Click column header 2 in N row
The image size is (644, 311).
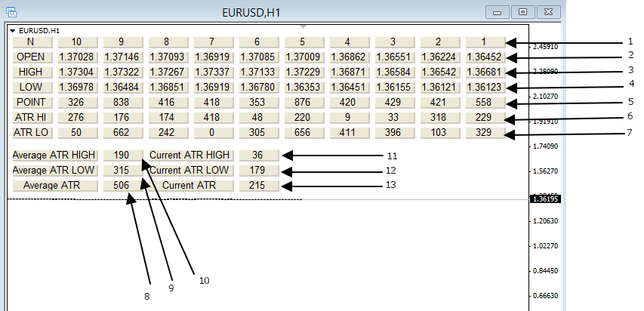(x=440, y=42)
